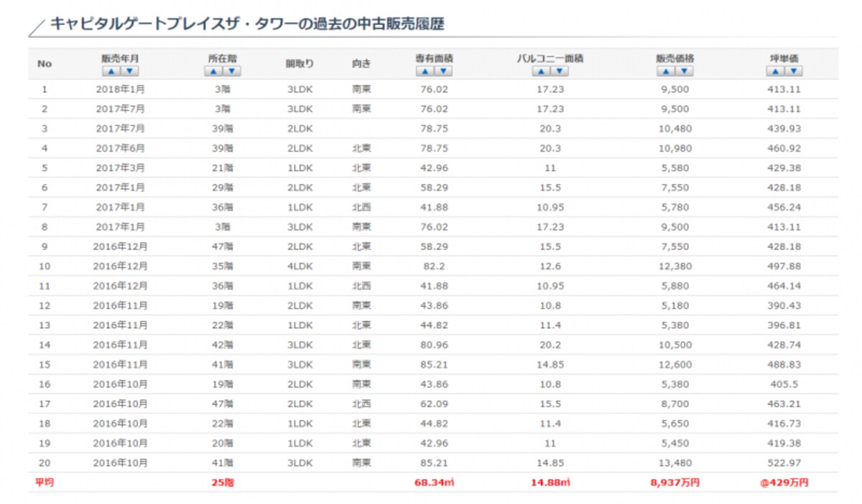Sort 専有面積 column descending with down arrow
The image size is (862, 504).
click(x=443, y=71)
